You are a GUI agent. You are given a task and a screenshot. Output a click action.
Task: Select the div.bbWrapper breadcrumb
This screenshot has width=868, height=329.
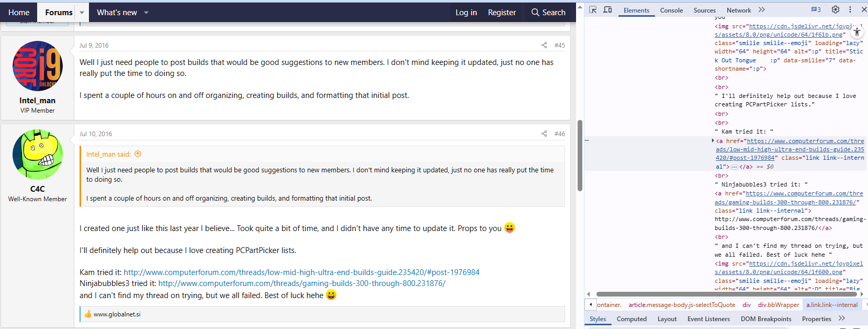779,305
